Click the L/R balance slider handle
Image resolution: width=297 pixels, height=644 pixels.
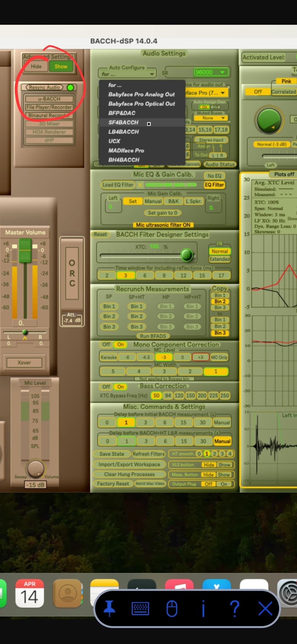pyautogui.click(x=25, y=332)
